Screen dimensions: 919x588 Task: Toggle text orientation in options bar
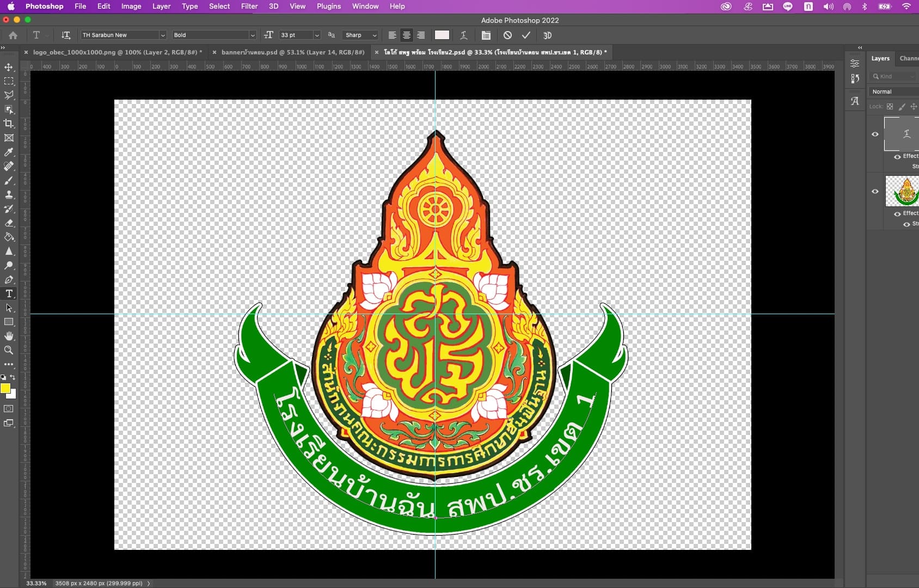pyautogui.click(x=66, y=35)
